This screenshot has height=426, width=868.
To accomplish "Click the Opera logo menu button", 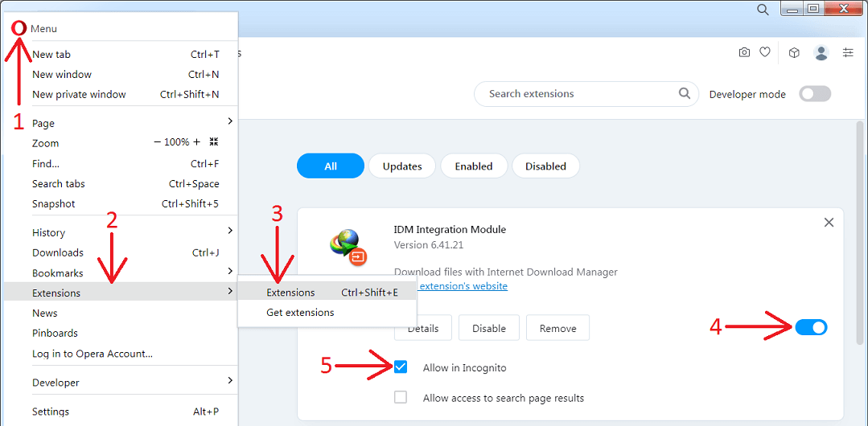I will pos(19,28).
